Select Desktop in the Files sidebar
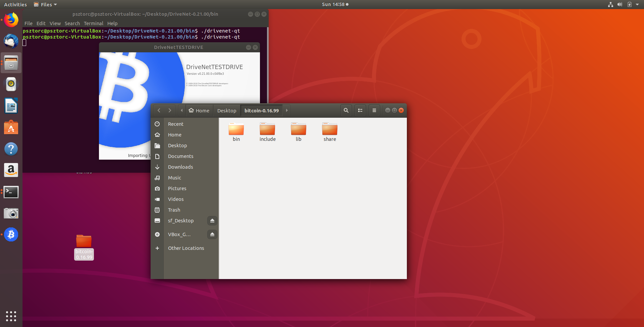Screen dimensions: 644x327 [x=184, y=146]
